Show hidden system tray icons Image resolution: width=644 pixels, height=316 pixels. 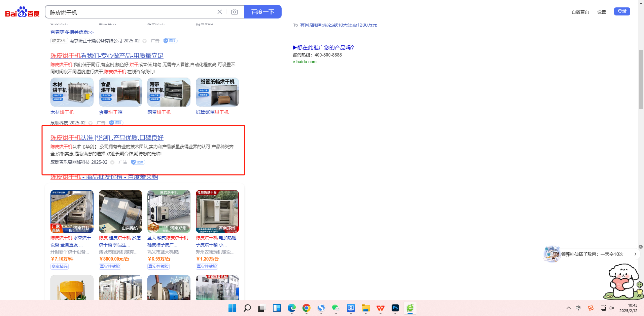coord(569,308)
